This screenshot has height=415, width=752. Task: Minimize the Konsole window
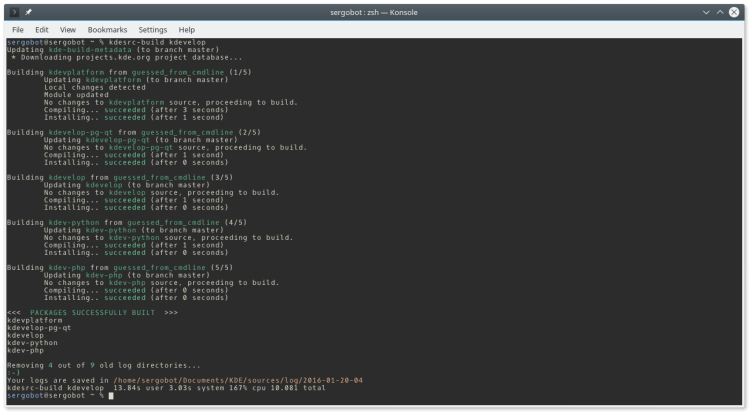(708, 12)
